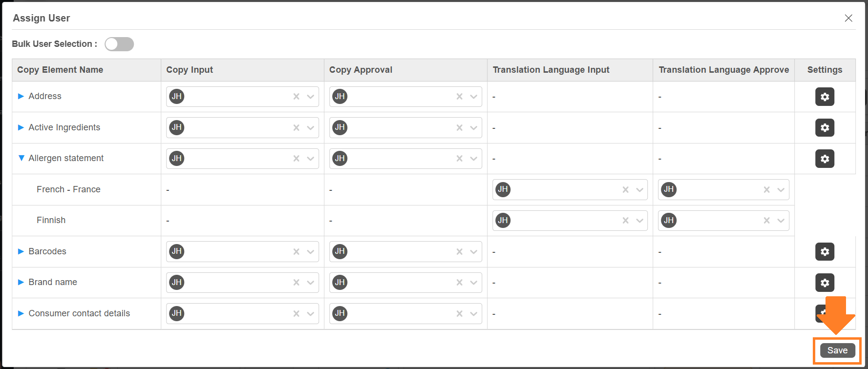Open Finnish Translation Language Approve dropdown
The width and height of the screenshot is (868, 369).
781,221
